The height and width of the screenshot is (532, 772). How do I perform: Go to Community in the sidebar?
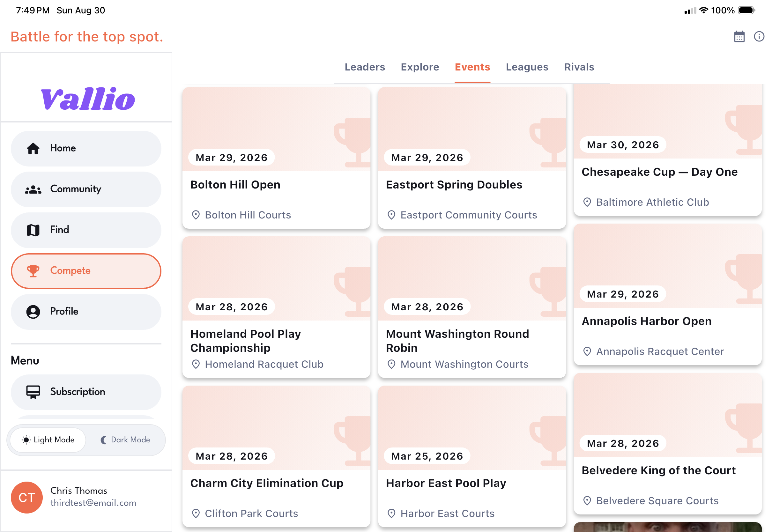86,189
